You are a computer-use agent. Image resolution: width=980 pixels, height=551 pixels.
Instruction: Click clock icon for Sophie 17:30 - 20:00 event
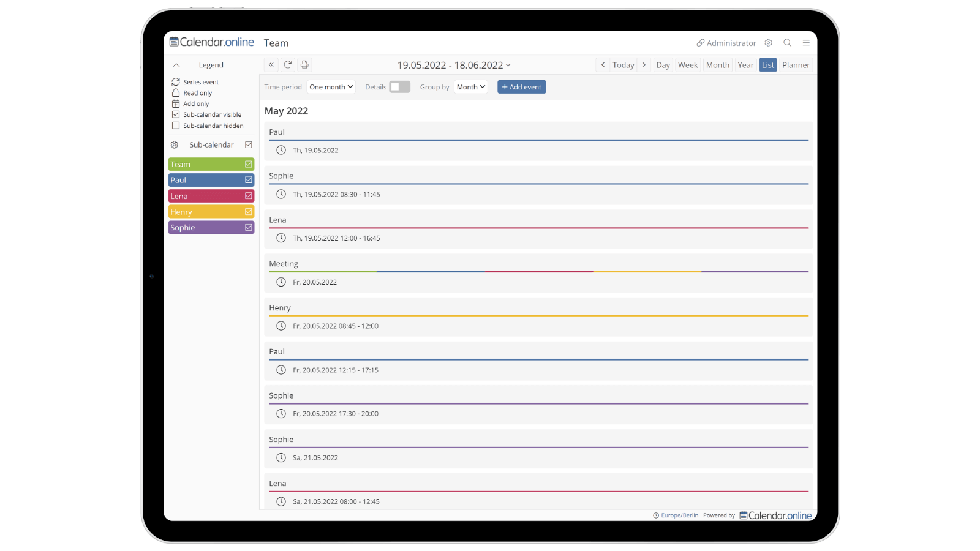[x=281, y=414]
